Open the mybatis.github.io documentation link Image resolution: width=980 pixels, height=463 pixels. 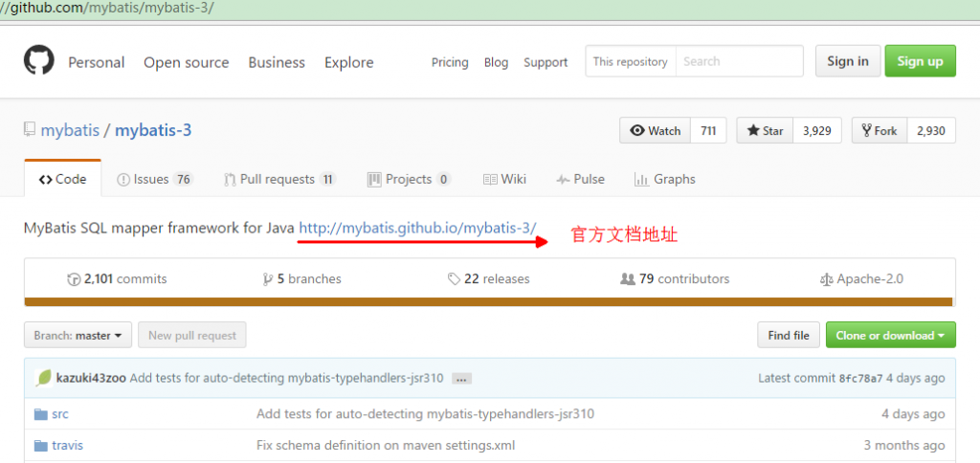(x=417, y=228)
